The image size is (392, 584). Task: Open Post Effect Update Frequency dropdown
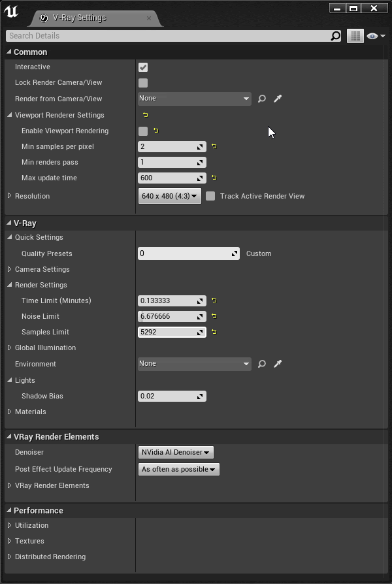(x=179, y=469)
